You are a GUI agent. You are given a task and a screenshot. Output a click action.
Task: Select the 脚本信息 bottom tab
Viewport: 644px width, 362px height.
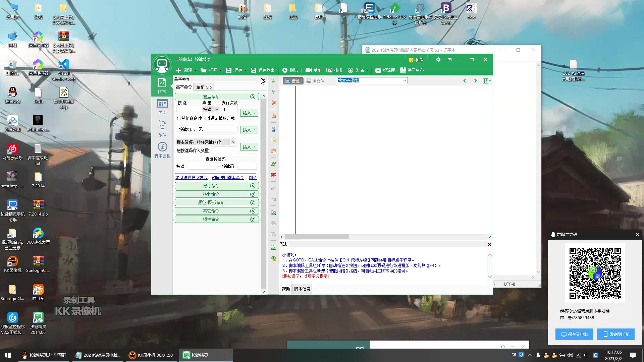(x=302, y=289)
